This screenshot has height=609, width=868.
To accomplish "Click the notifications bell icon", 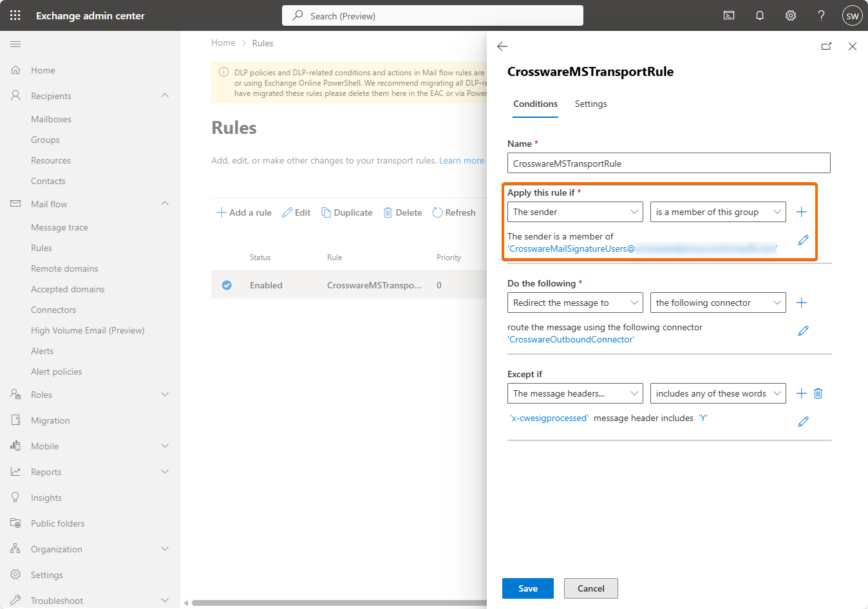I will point(760,15).
